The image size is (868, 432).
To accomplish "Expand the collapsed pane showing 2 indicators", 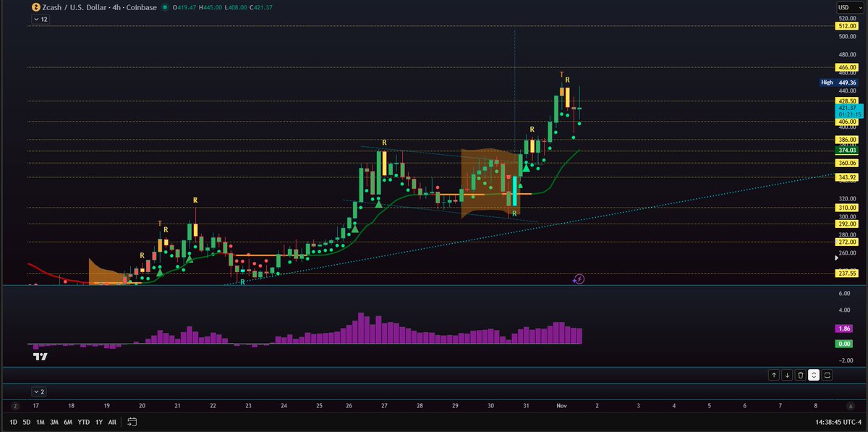I will [39, 391].
